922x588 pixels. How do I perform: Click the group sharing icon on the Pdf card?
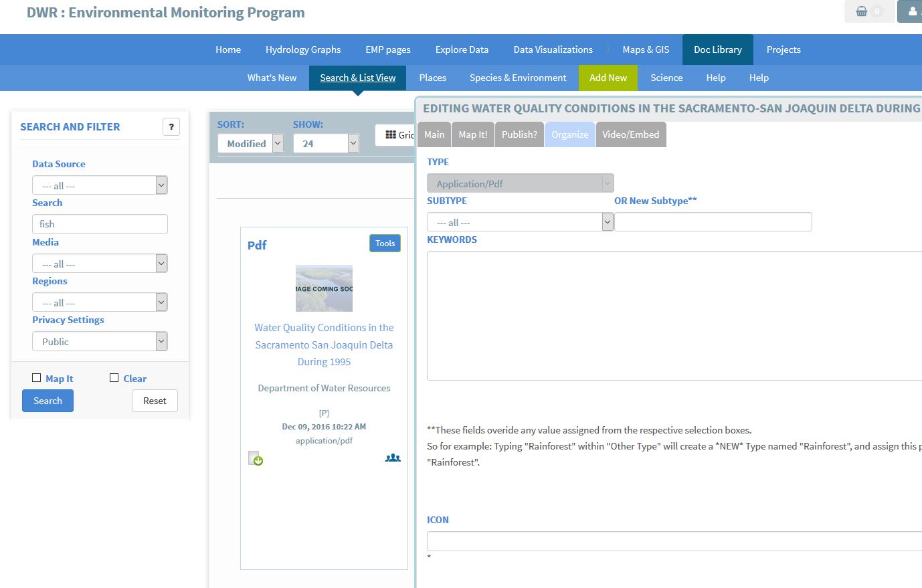pyautogui.click(x=393, y=458)
